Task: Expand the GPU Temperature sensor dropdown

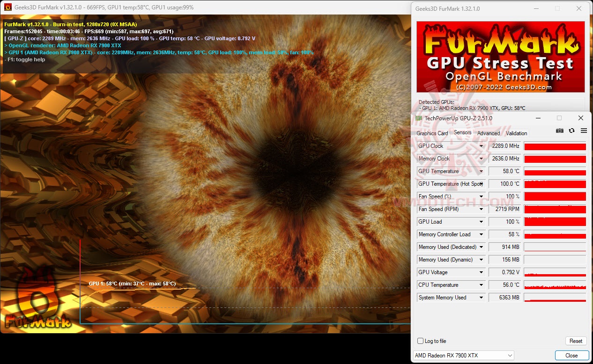Action: tap(481, 171)
